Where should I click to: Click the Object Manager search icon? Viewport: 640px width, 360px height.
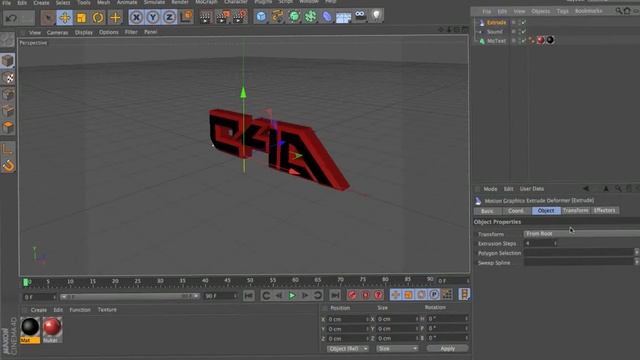619,11
